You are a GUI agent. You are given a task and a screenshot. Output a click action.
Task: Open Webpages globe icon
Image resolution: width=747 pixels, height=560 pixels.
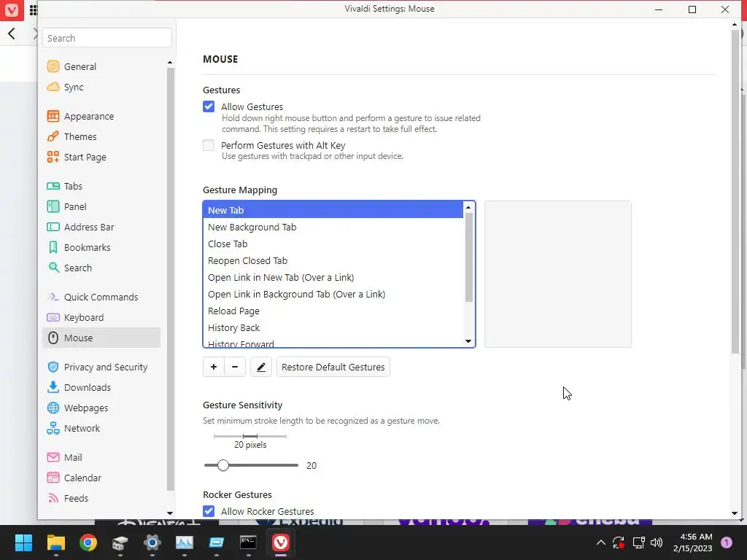coord(53,408)
